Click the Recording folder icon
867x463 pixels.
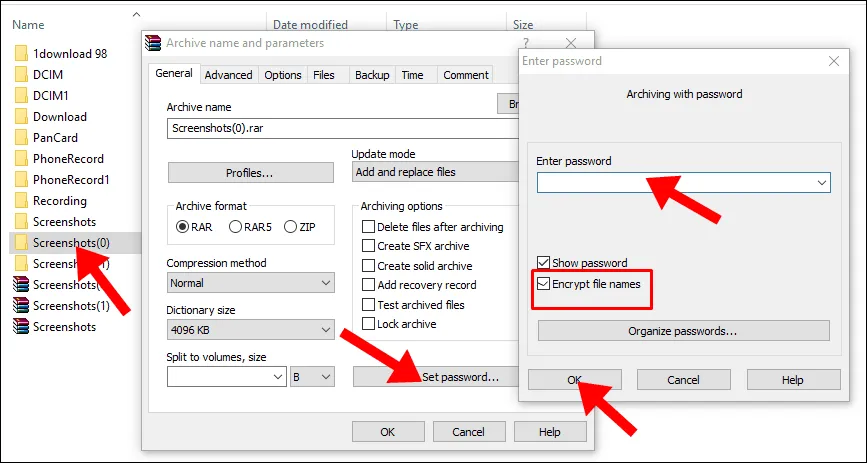21,201
